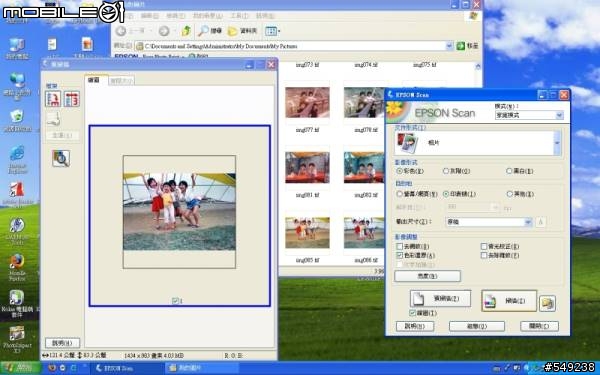Open the Recycle Bin desktop icon
600x375 pixels.
(17, 116)
